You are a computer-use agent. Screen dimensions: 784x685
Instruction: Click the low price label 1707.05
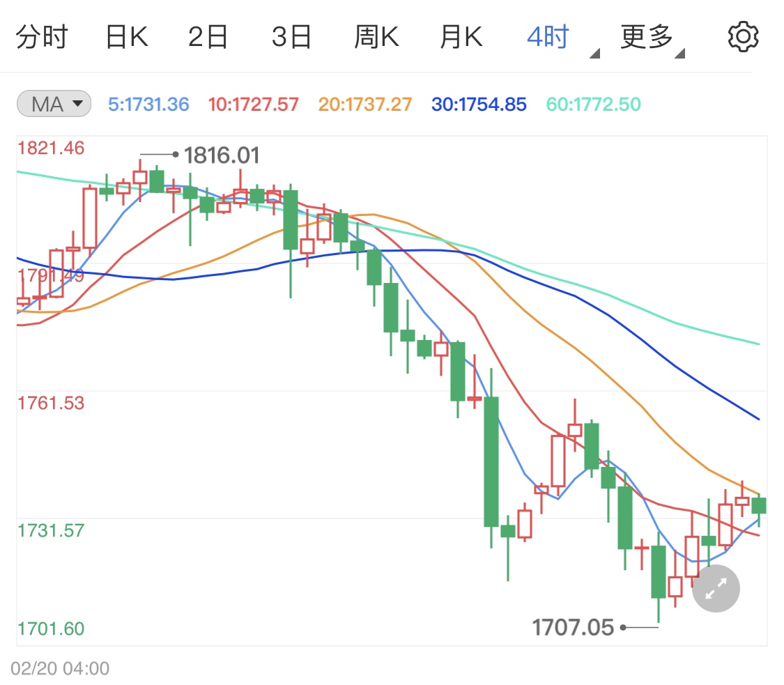573,627
